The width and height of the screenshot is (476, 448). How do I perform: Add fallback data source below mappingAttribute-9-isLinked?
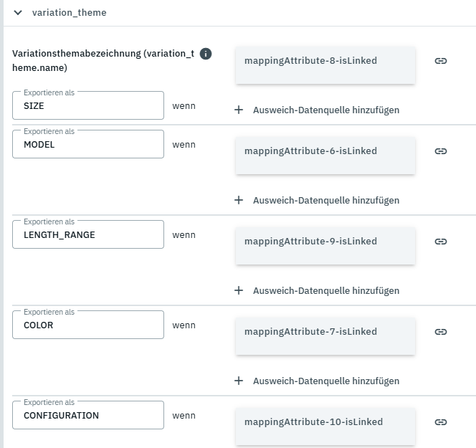[x=318, y=290]
